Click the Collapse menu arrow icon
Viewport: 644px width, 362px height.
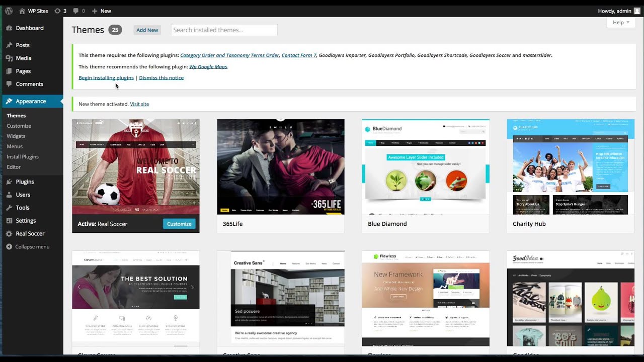[9, 247]
